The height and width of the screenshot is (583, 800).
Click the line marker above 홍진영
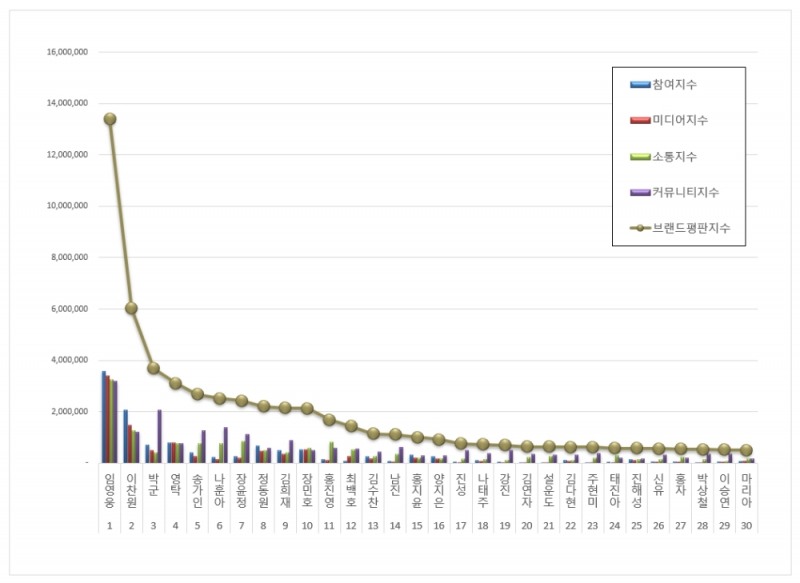[329, 420]
